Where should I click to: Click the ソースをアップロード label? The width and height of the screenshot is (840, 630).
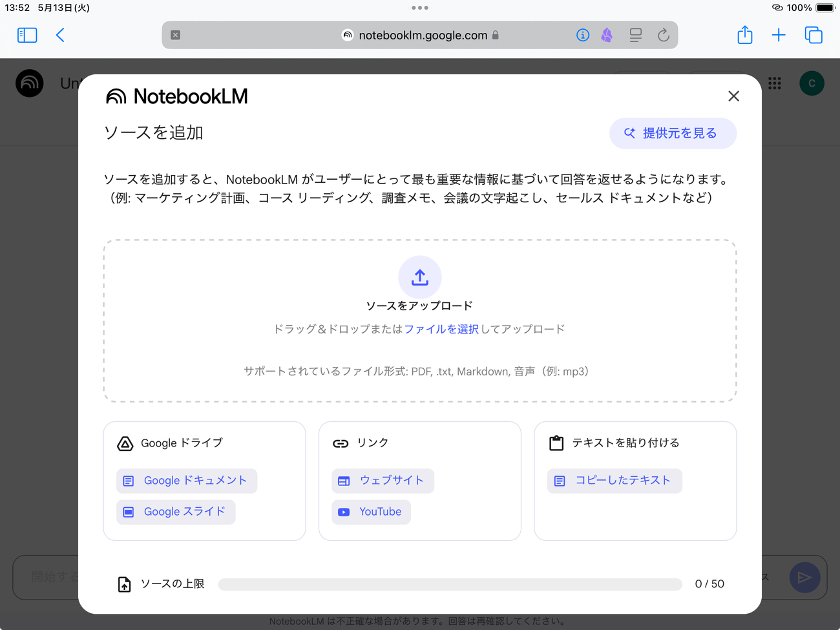[419, 306]
